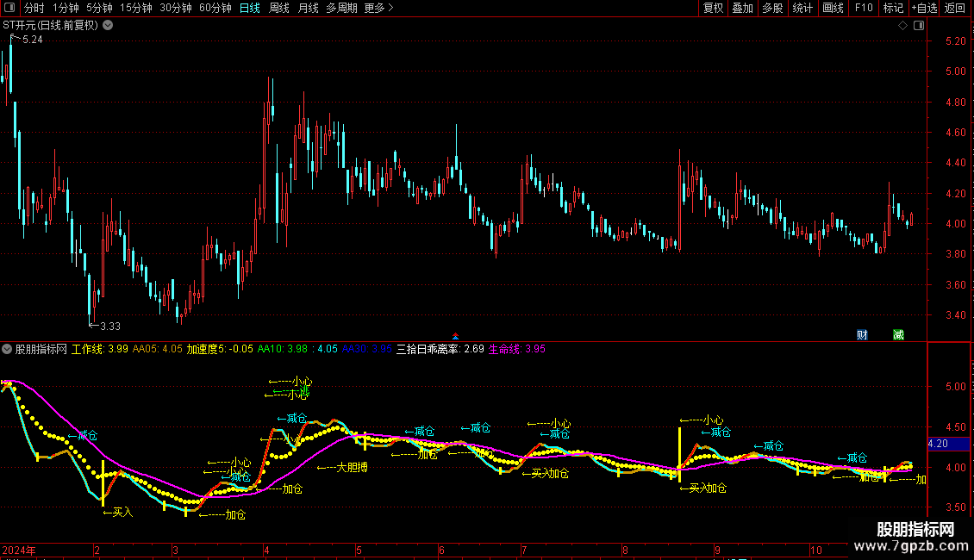Expand the ST开元 chart title dropdown
Viewport: 974px width, 560px height.
108,26
